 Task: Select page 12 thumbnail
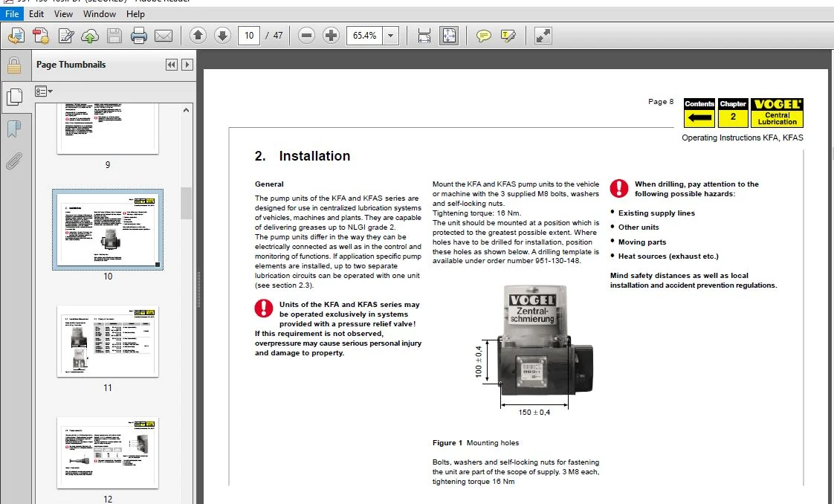click(x=108, y=453)
